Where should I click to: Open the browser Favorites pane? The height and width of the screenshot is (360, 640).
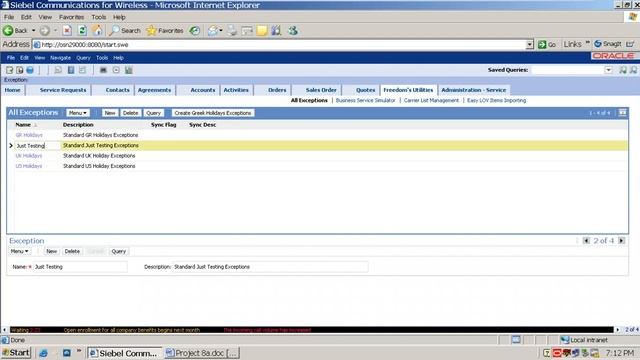click(165, 31)
